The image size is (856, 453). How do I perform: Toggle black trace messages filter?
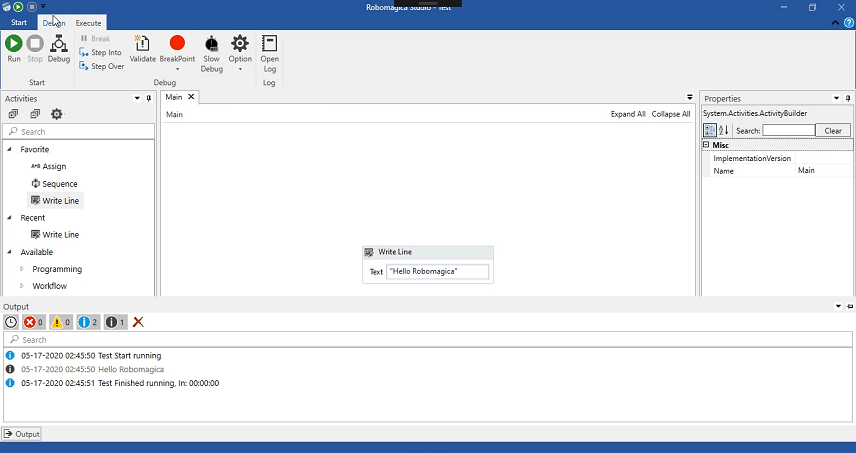pos(115,322)
